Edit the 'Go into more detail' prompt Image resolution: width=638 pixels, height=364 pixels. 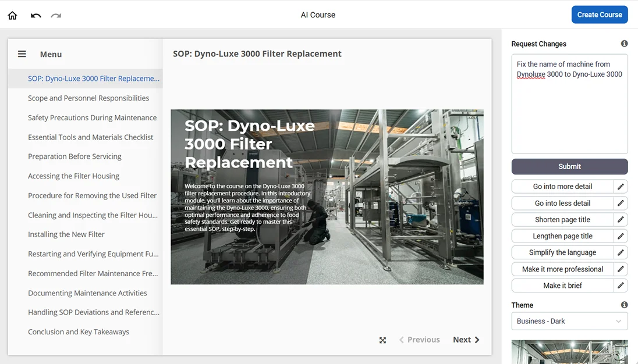(621, 187)
